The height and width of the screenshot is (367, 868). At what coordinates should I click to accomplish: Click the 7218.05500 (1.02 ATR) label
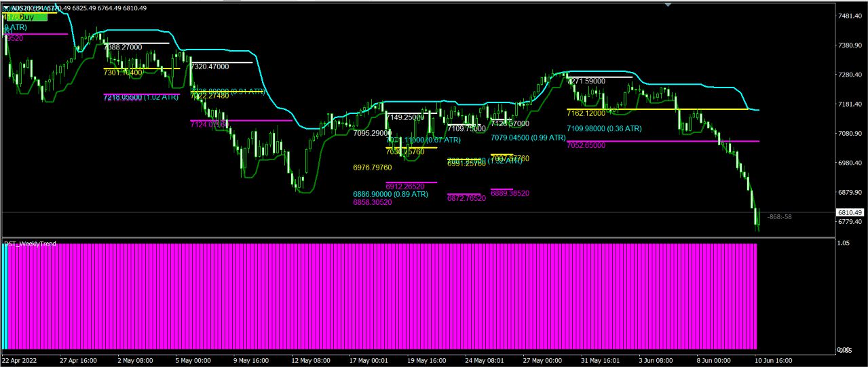141,98
